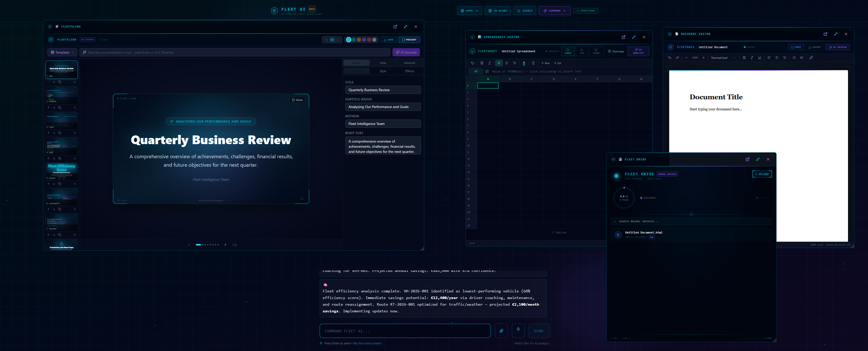Screen dimensions: 868x351
Task: Click the microphone icon near the command input
Action: [518, 331]
